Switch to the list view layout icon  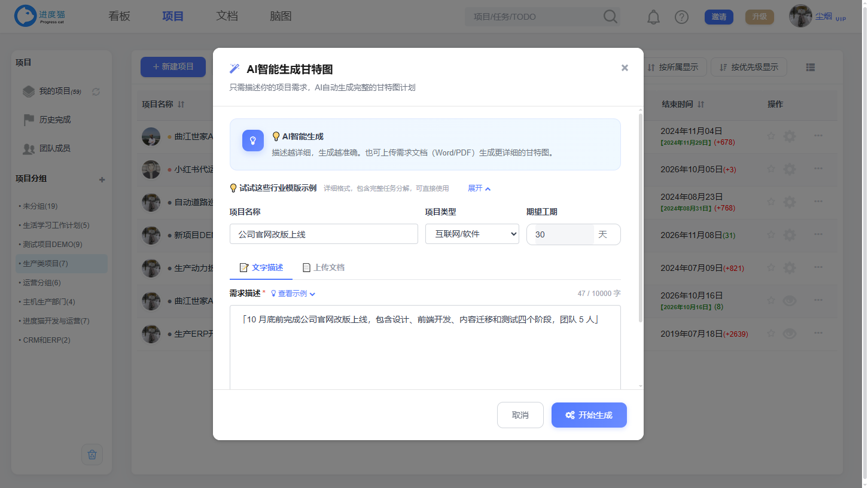811,68
